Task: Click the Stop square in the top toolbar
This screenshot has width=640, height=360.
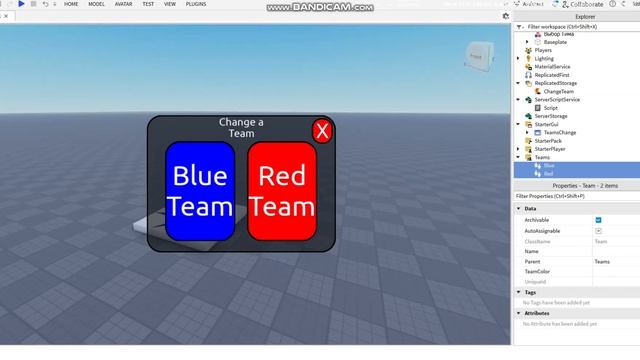Action: coord(33,4)
